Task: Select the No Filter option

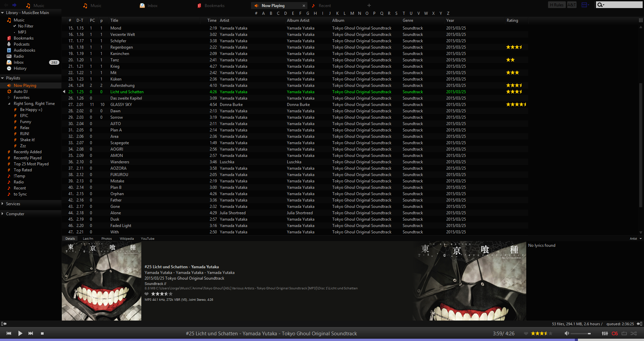Action: (x=26, y=26)
